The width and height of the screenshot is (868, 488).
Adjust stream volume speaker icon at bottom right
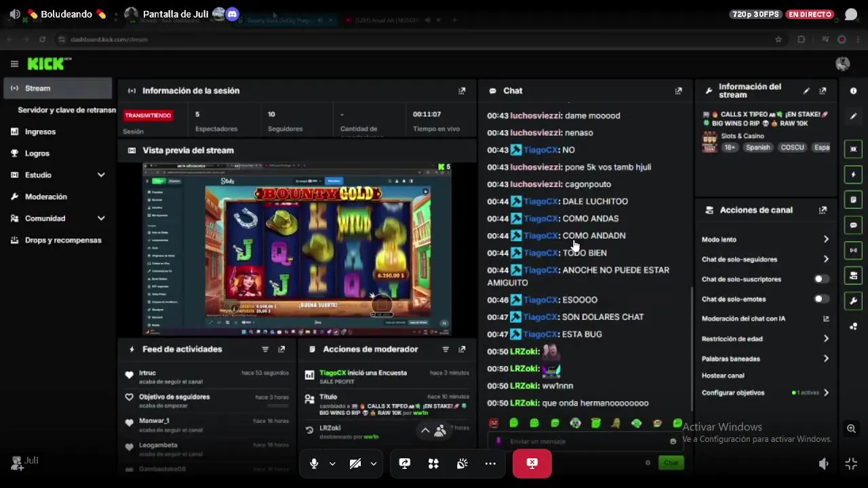[824, 464]
